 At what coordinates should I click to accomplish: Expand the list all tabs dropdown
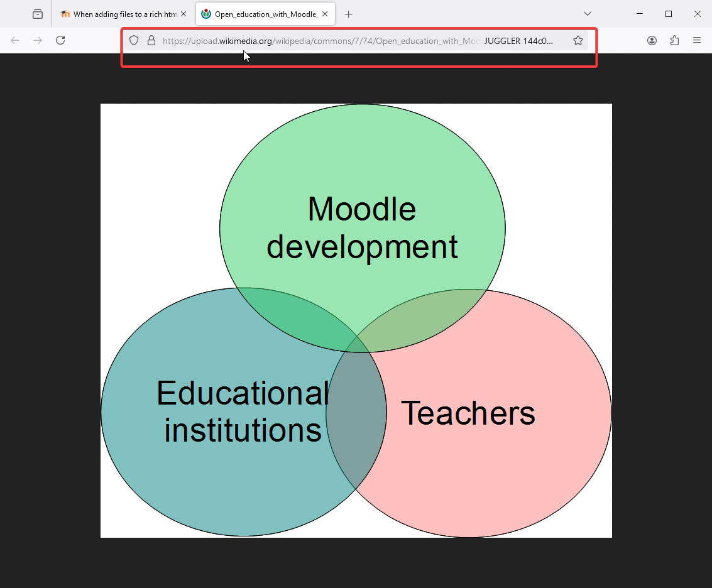point(587,14)
